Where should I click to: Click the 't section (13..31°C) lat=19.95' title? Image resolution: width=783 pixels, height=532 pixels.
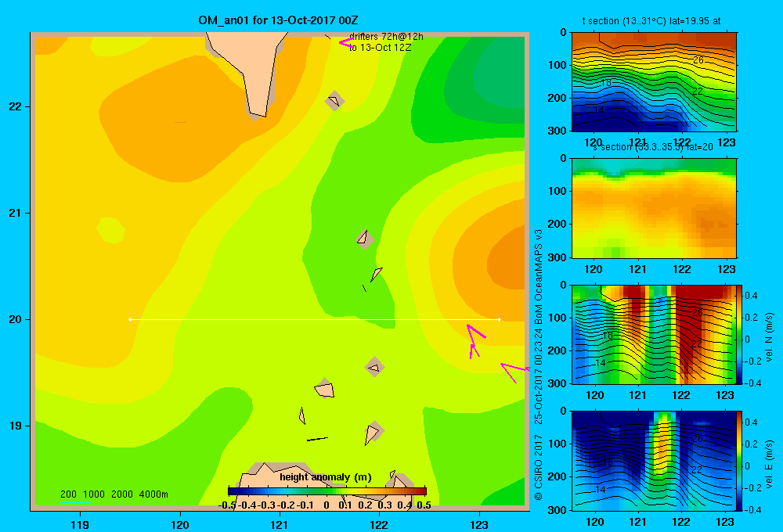click(651, 21)
